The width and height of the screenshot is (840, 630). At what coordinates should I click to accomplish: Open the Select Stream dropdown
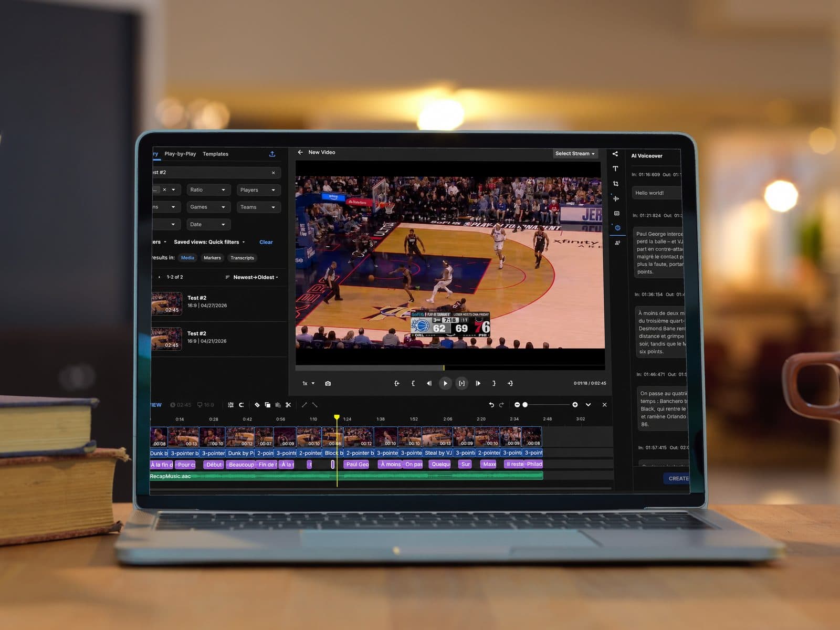(x=575, y=154)
